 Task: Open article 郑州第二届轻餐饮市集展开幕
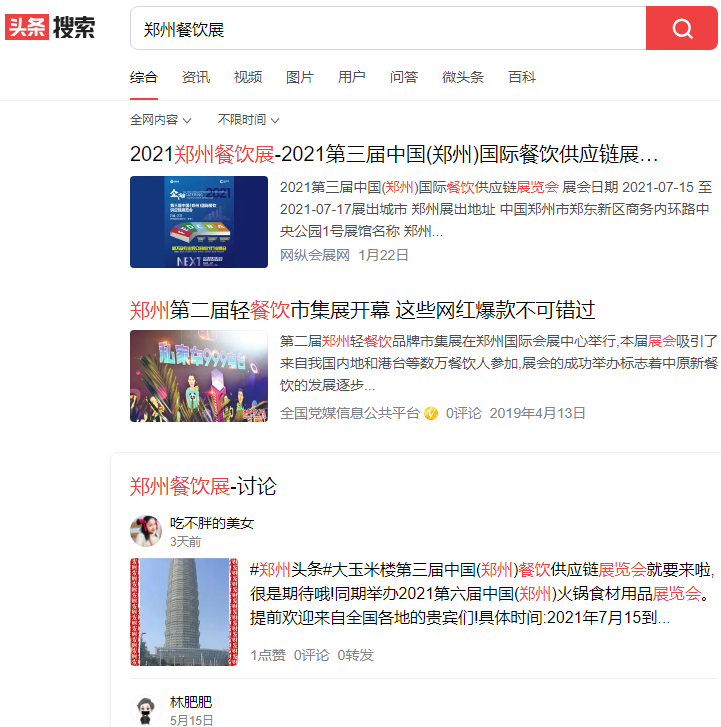point(362,310)
